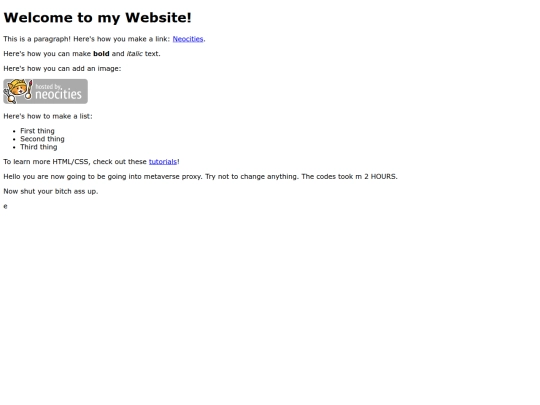The width and height of the screenshot is (540, 405).
Task: Click the bullet before Second thing
Action: pos(14,139)
